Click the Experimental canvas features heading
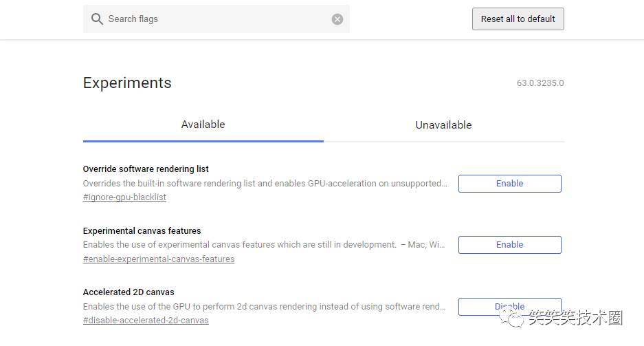Image resolution: width=644 pixels, height=346 pixels. (142, 231)
